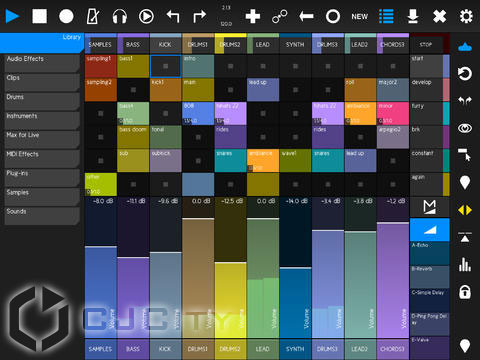Adjust the SAMPLES volume fader
The image size is (480, 360).
click(x=101, y=268)
